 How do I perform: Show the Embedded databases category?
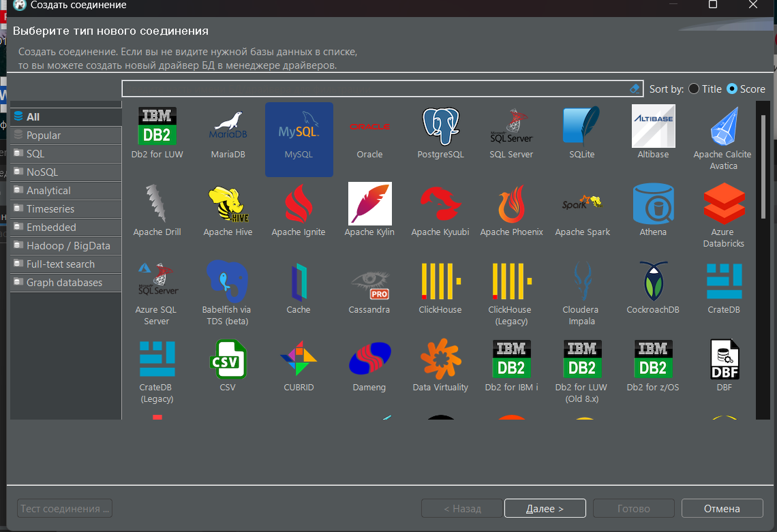(x=66, y=228)
